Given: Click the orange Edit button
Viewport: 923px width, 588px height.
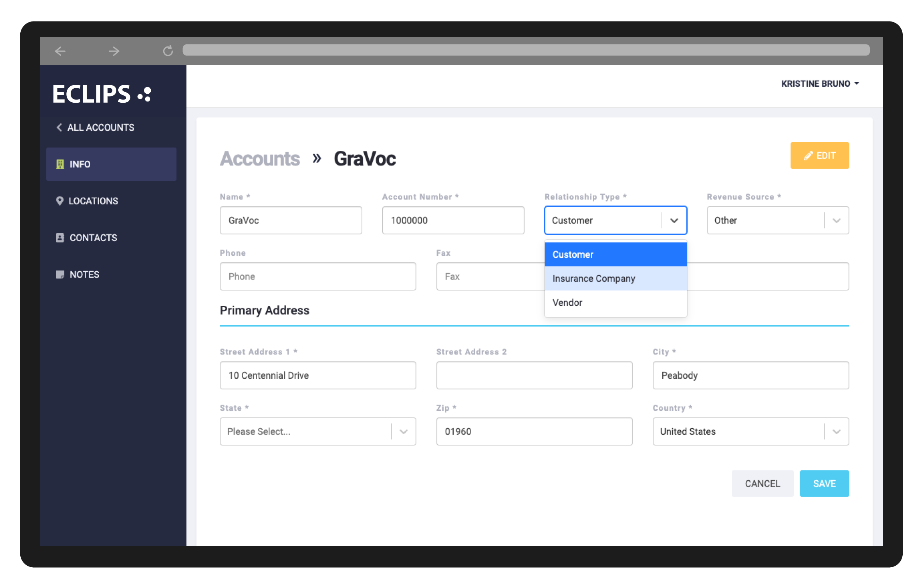Looking at the screenshot, I should (x=820, y=155).
